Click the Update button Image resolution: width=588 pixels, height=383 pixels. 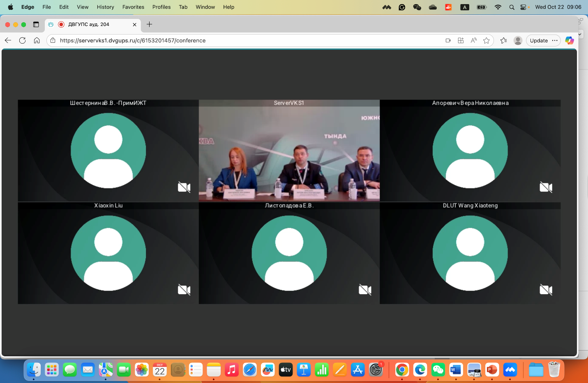[x=538, y=40]
